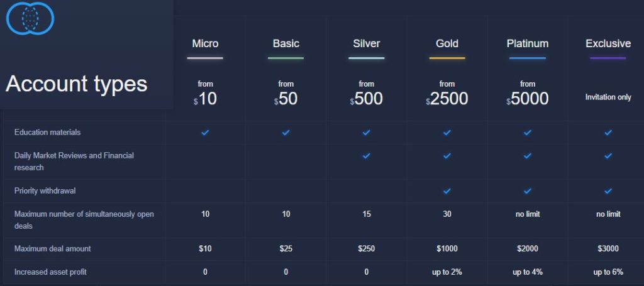Click Education materials checkmark under Exclusive
The image size is (644, 286).
[x=608, y=133]
